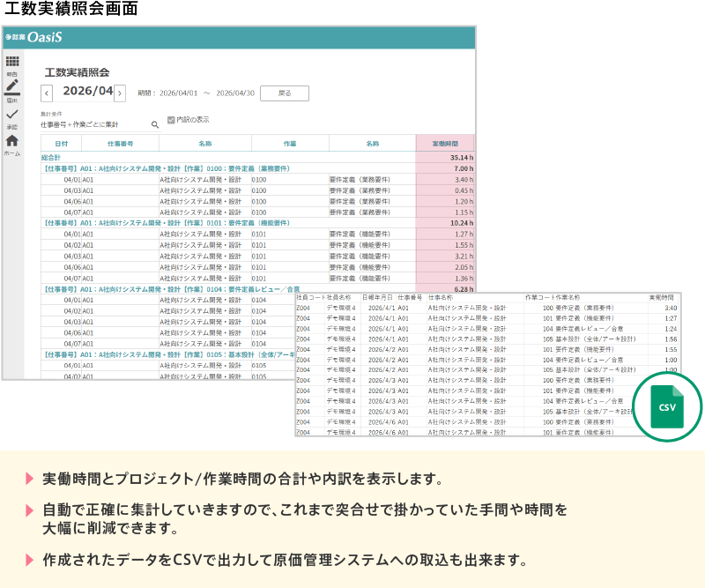
Task: Click 日報年月日 header in CSV sheet
Action: 377,297
